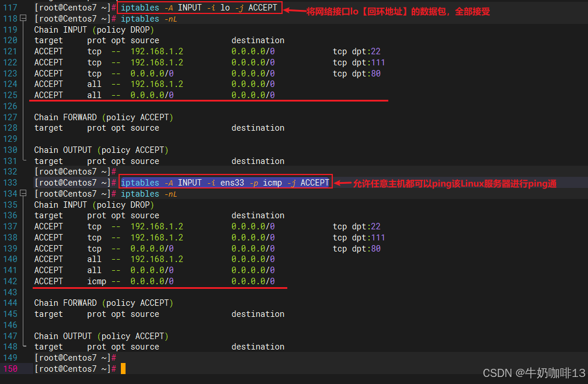Image resolution: width=588 pixels, height=384 pixels.
Task: Click source 192.168.1.2 on line 140
Action: pyautogui.click(x=156, y=259)
